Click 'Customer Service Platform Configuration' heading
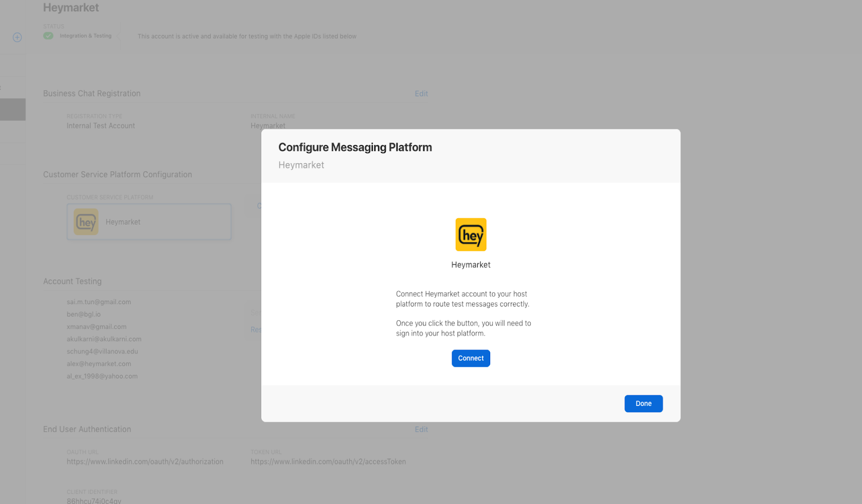This screenshot has width=862, height=504. click(117, 174)
